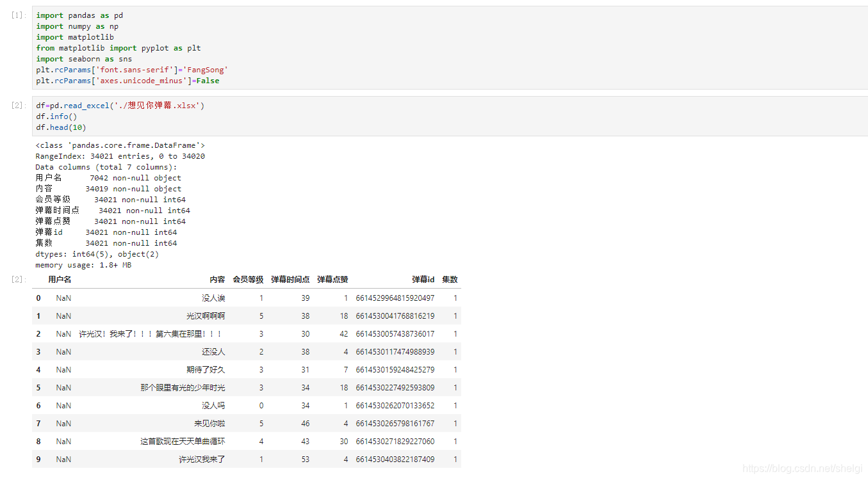Click the 'import numpy as np' line
Viewport: 868px width, 480px height.
click(77, 26)
